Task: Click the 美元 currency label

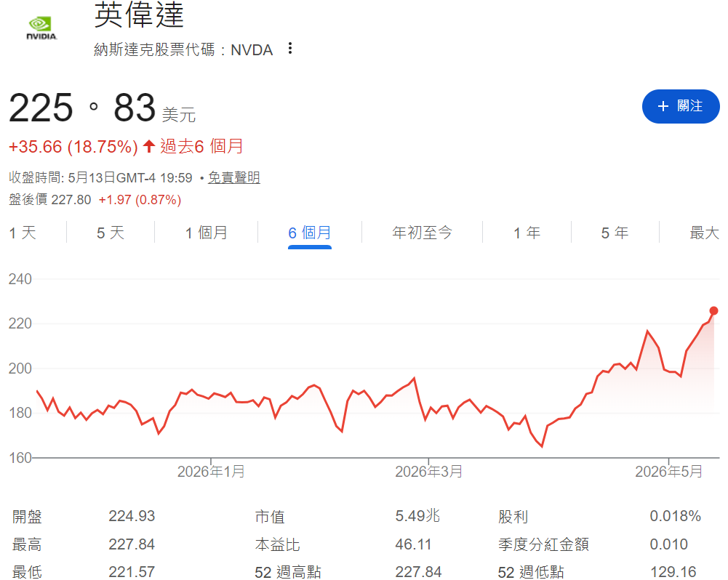Action: point(179,115)
